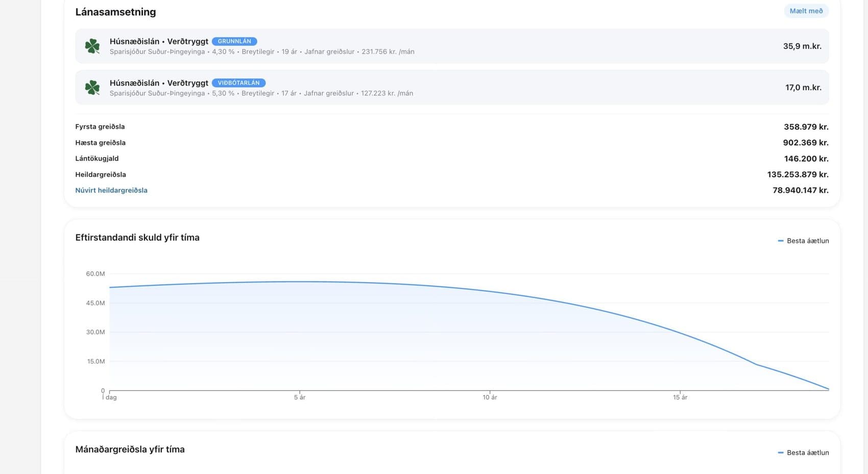Click the "Heildargreiðsla" label
This screenshot has width=868, height=474.
[101, 174]
